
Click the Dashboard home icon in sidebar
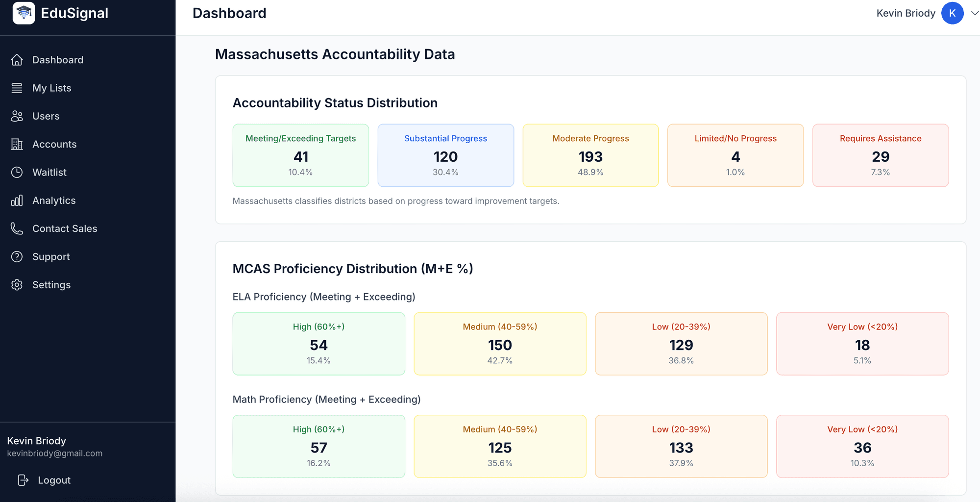coord(17,60)
